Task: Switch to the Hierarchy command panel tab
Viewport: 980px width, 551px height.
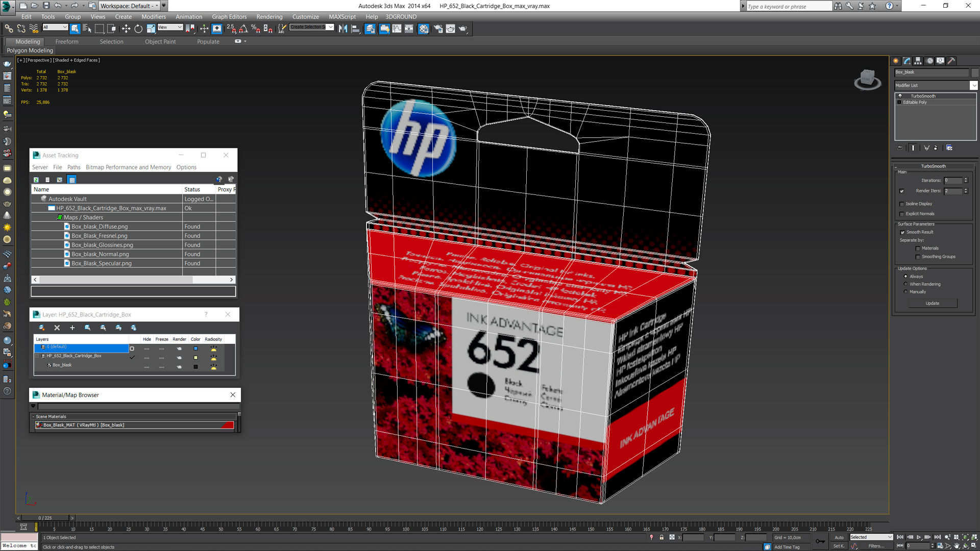Action: coord(918,61)
